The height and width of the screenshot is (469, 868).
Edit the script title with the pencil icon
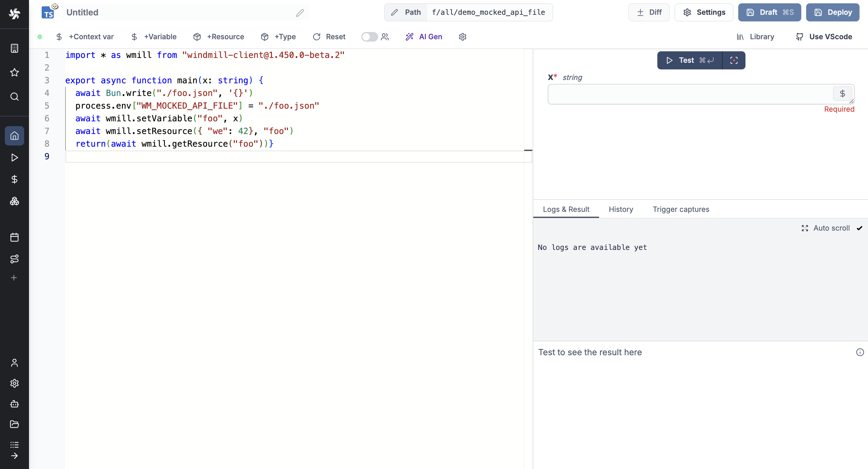click(300, 13)
